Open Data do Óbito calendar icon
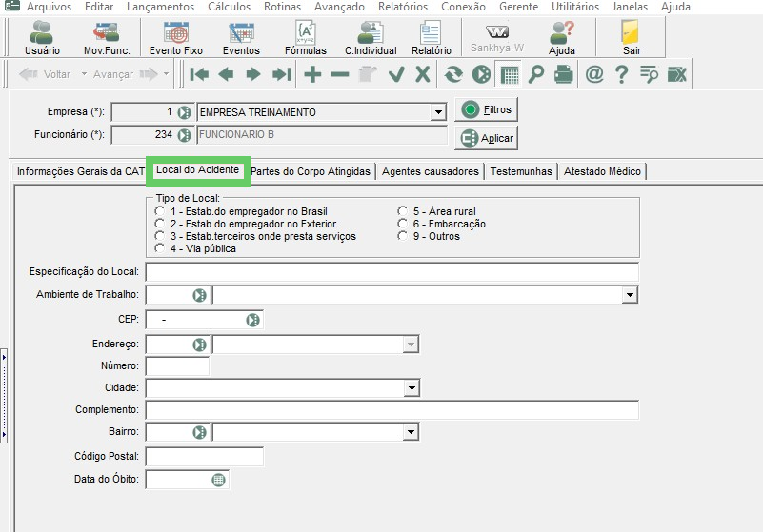This screenshot has width=763, height=532. click(218, 480)
